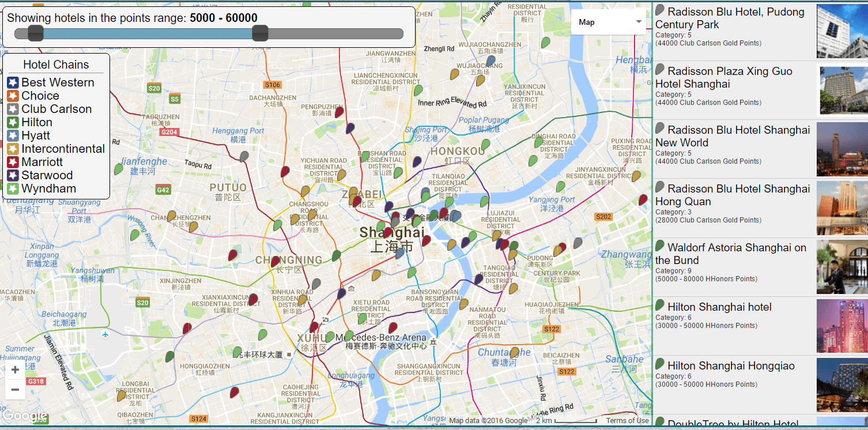This screenshot has width=868, height=430.
Task: Click the left points range slider handle
Action: [36, 33]
